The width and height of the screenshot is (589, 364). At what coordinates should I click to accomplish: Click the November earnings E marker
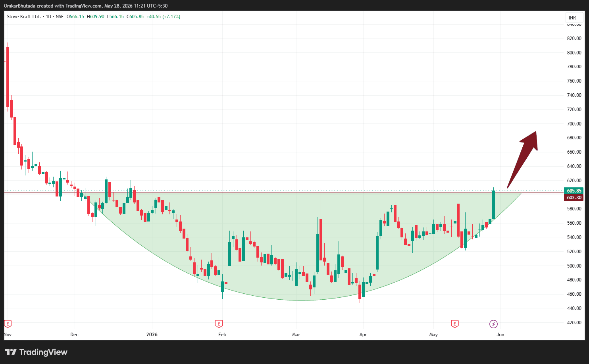tap(8, 324)
